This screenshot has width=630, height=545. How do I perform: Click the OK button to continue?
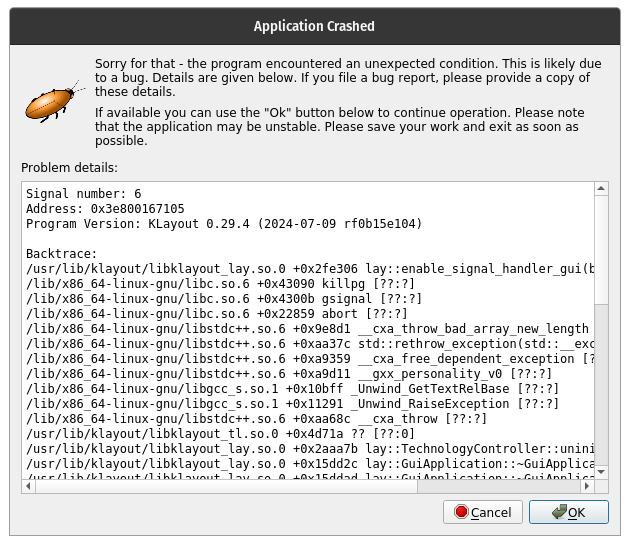pyautogui.click(x=569, y=512)
